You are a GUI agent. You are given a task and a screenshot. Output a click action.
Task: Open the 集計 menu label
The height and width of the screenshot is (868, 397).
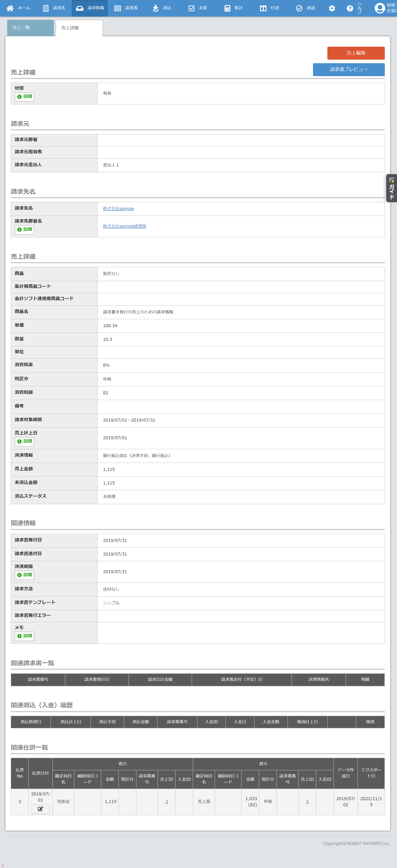(238, 8)
